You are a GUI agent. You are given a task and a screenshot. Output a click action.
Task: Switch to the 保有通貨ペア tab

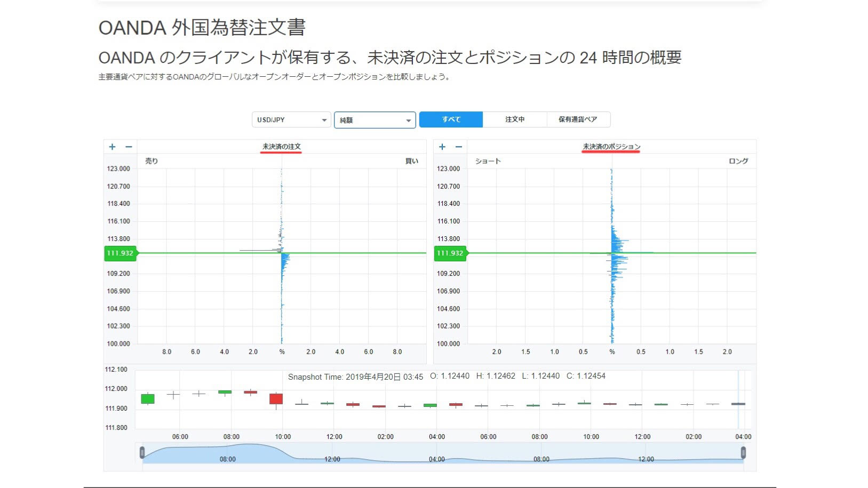tap(578, 119)
